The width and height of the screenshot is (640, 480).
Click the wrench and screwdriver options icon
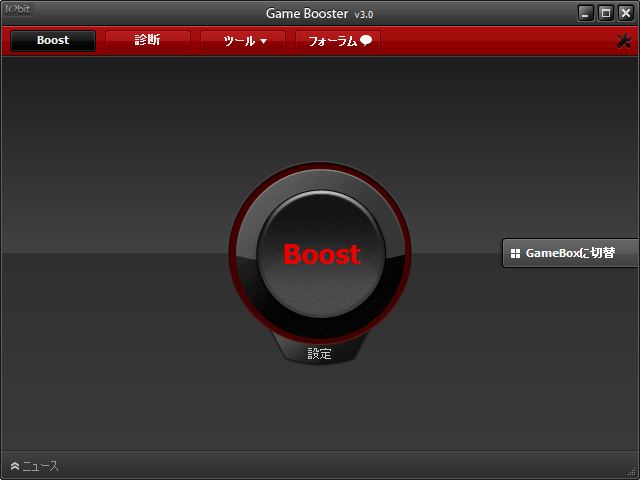tap(624, 41)
